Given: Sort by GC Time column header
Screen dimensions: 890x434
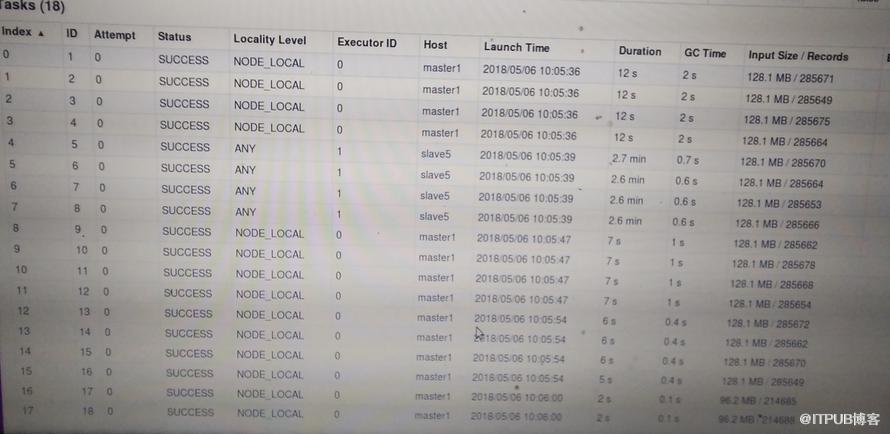Looking at the screenshot, I should tap(704, 53).
